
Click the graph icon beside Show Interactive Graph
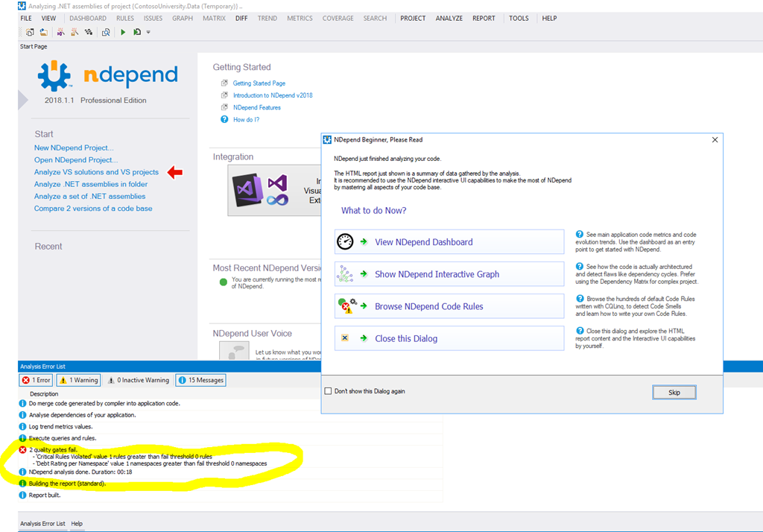345,274
